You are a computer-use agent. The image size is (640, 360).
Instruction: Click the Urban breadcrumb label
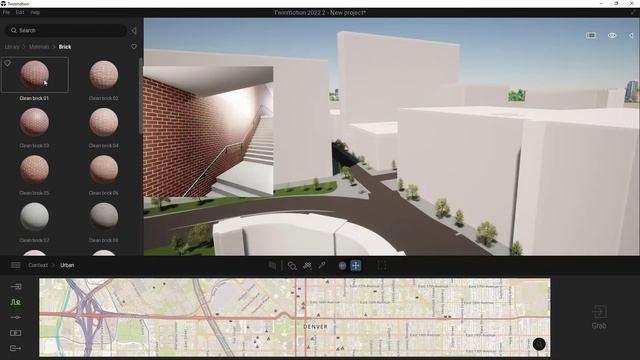pyautogui.click(x=67, y=265)
